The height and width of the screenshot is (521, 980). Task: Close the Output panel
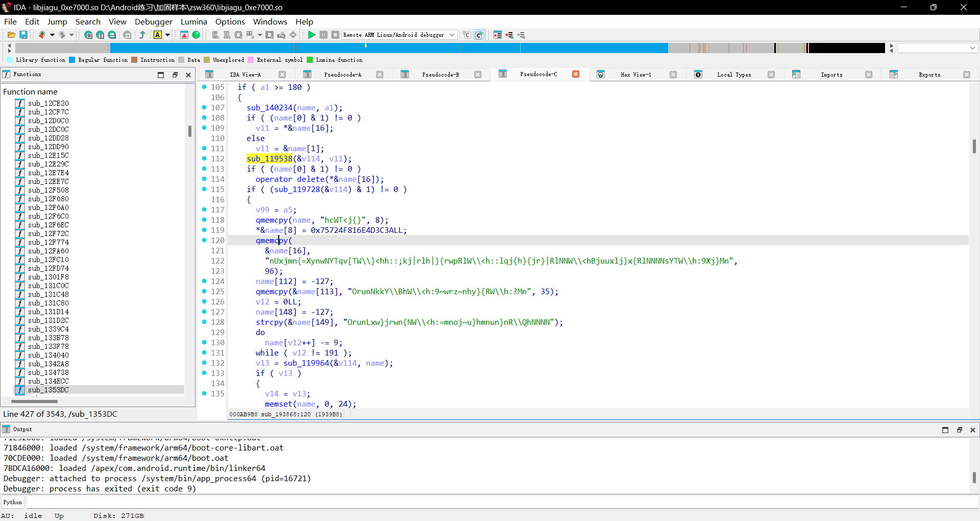tap(973, 430)
